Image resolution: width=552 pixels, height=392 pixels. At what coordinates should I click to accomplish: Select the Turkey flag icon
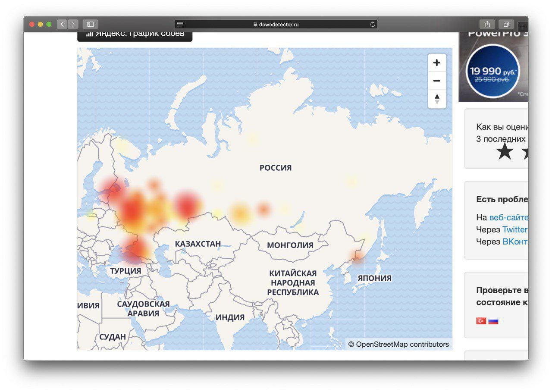481,321
